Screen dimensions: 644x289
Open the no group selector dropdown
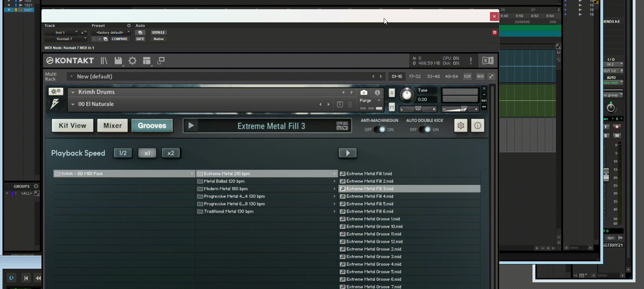click(613, 95)
